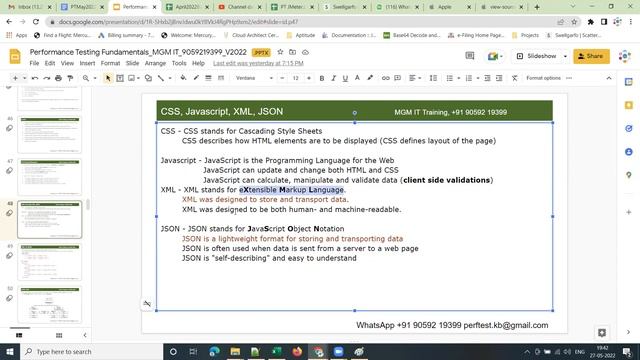This screenshot has width=640, height=360.
Task: Click the Numbered list icon
Action: [469, 78]
